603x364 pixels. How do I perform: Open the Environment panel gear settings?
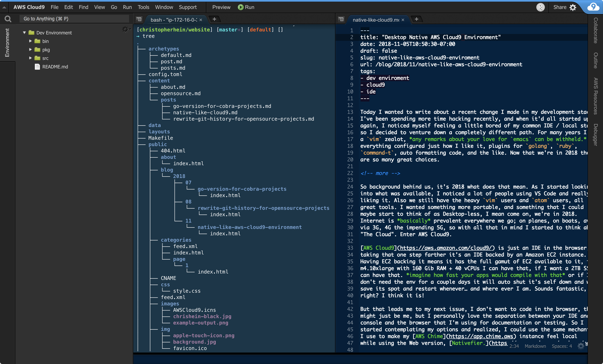(126, 29)
